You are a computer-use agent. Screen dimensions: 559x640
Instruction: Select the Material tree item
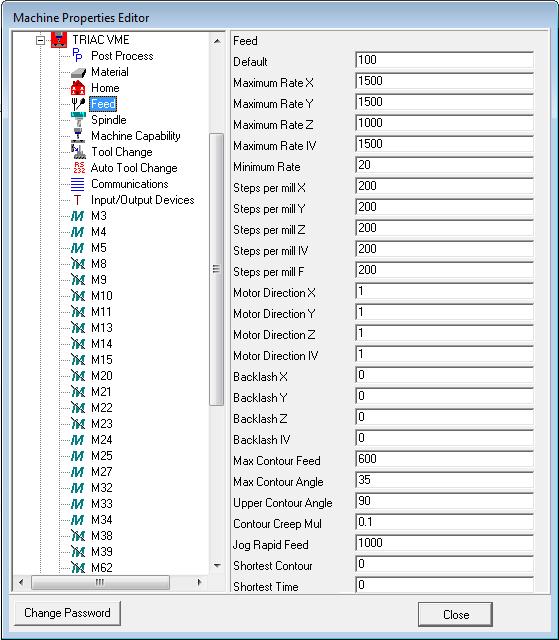110,72
